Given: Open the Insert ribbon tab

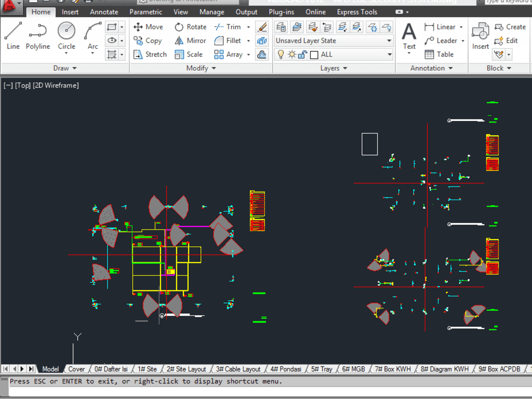Looking at the screenshot, I should click(70, 12).
